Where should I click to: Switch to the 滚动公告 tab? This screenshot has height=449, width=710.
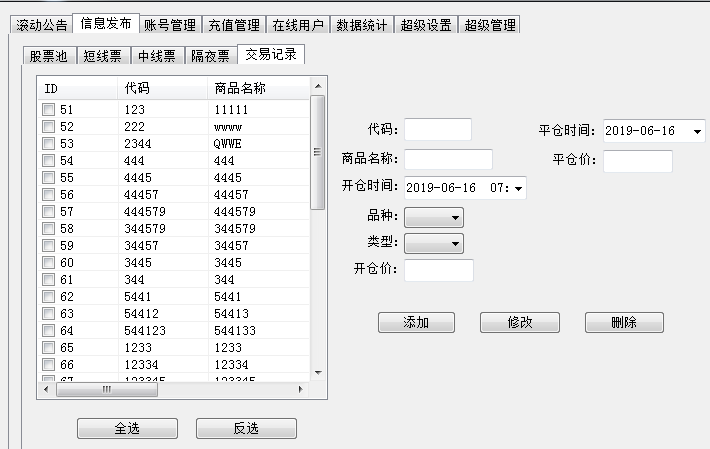coord(42,25)
